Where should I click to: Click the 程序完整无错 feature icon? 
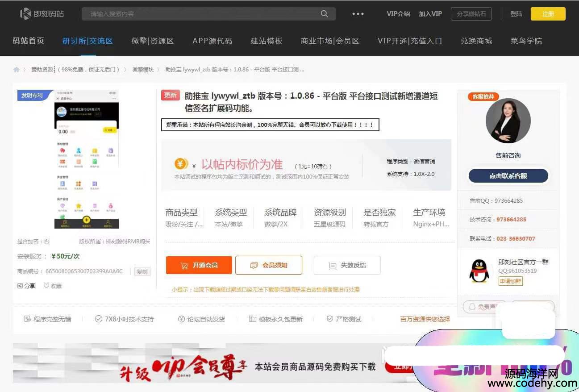pyautogui.click(x=27, y=319)
